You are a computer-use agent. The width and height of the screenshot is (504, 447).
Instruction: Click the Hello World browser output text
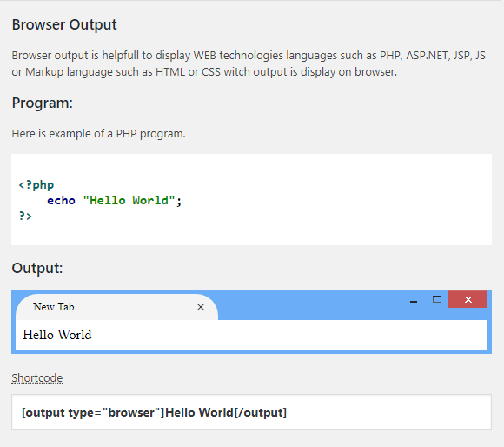(57, 335)
